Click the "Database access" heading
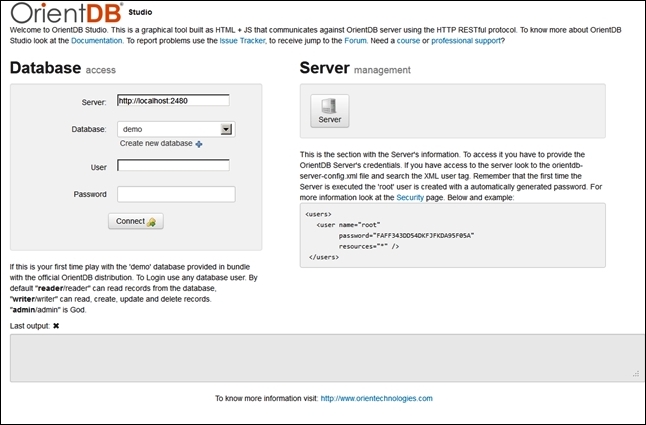646x425 pixels. 63,68
